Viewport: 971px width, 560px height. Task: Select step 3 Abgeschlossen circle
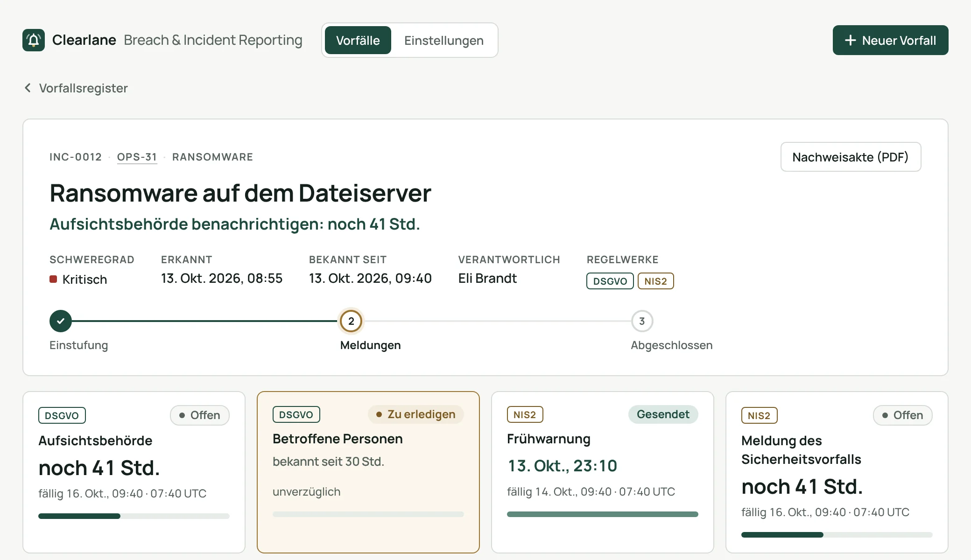pyautogui.click(x=642, y=321)
